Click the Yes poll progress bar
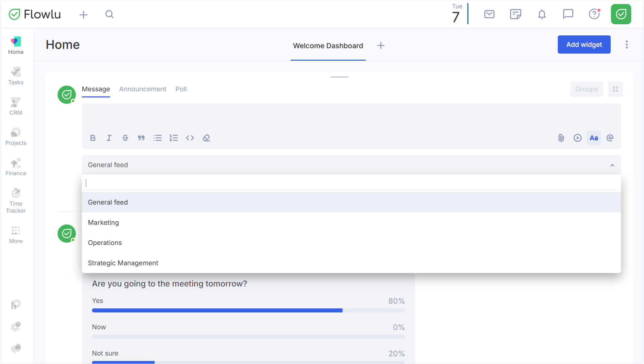Screen dimensions: 644x364 [x=249, y=310]
